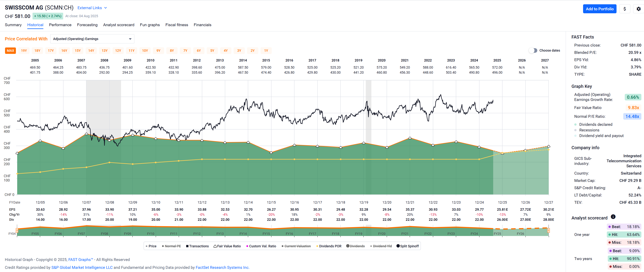This screenshot has height=272, width=644.
Task: Toggle Transactions legend item
Action: [x=197, y=246]
